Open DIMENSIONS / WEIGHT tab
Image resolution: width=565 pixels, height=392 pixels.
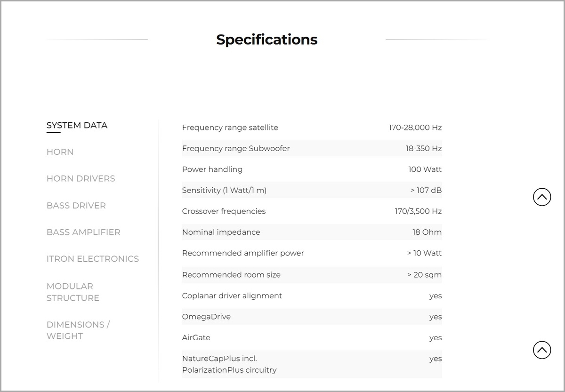(78, 330)
